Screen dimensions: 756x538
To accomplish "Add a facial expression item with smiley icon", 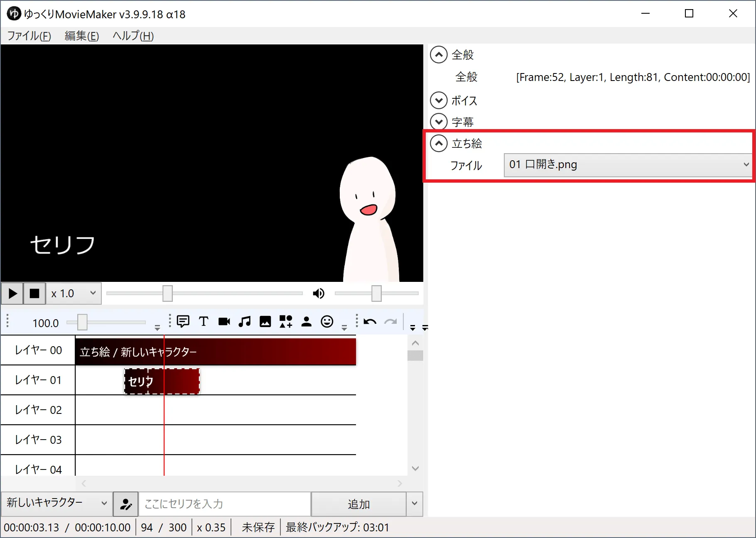I will point(327,322).
